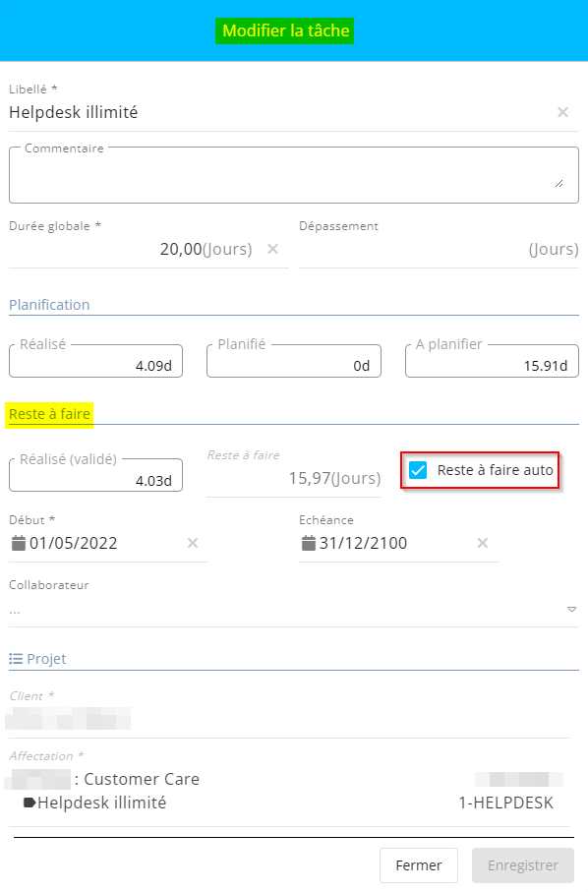Uncheck the Reste à faire auto checkbox

418,470
